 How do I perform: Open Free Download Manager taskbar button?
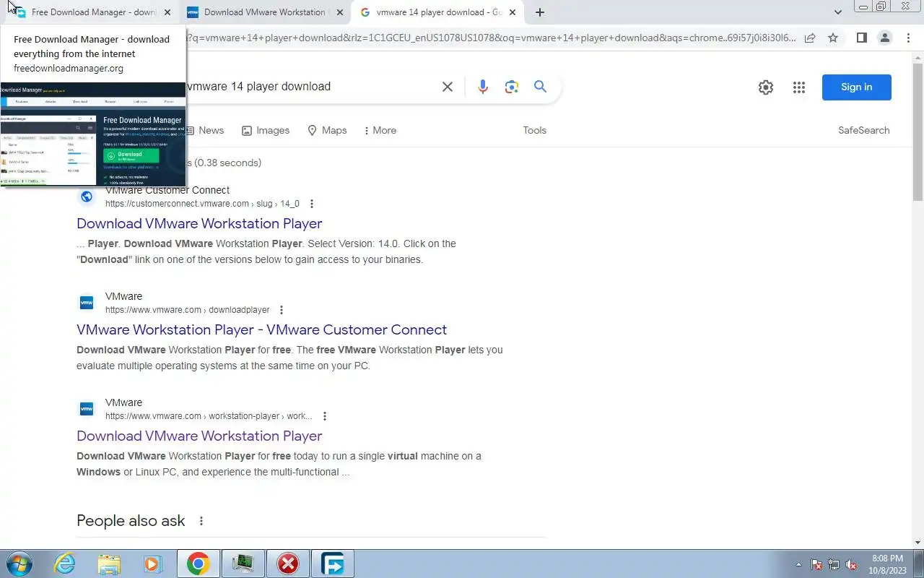[333, 564]
